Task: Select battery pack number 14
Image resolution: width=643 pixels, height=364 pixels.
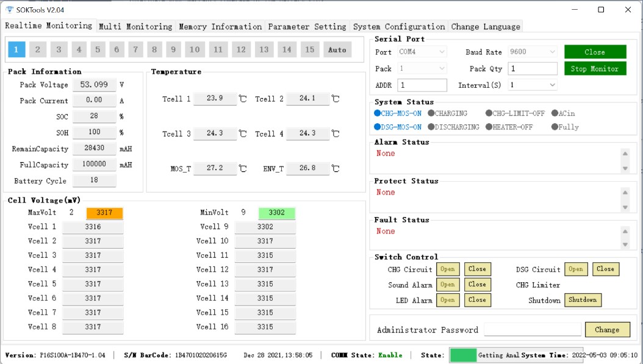Action: click(287, 49)
